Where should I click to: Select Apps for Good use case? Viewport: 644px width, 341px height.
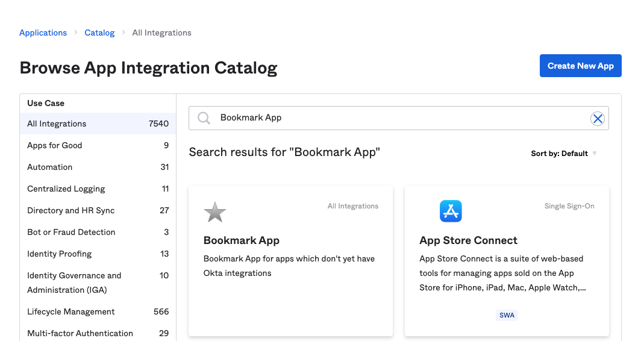coord(98,145)
